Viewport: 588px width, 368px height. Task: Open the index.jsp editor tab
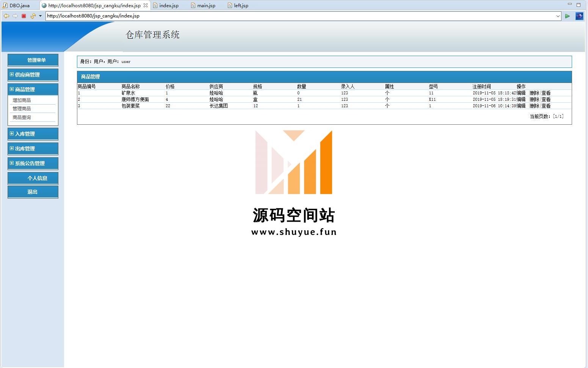166,5
